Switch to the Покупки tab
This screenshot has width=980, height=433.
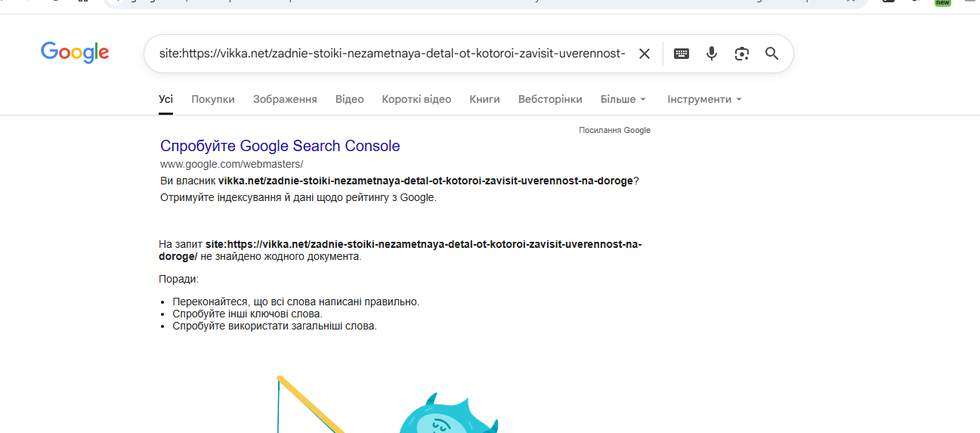213,99
